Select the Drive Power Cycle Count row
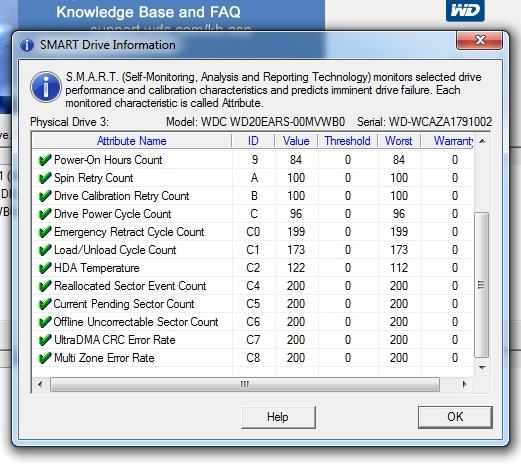Image resolution: width=521 pixels, height=467 pixels. click(253, 214)
